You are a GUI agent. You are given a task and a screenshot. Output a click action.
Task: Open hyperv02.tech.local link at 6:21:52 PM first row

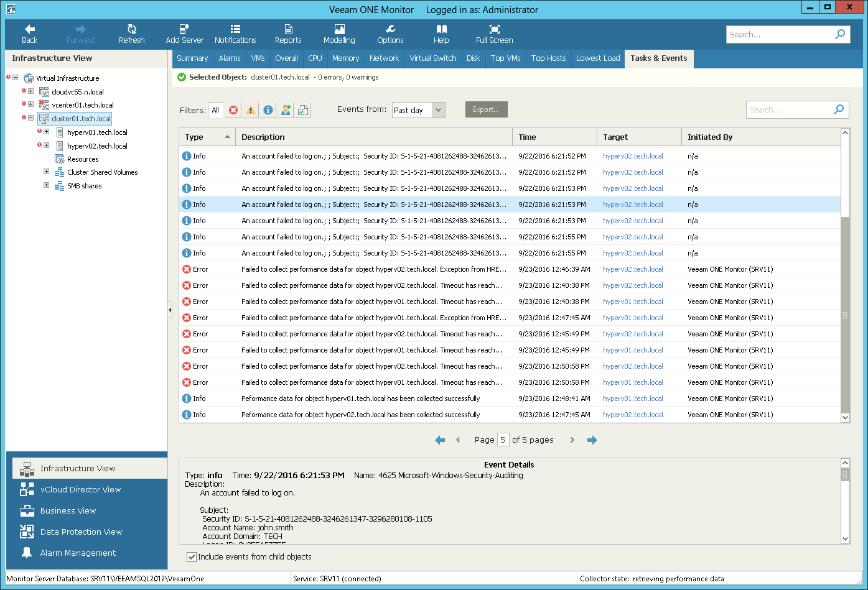[x=633, y=156]
